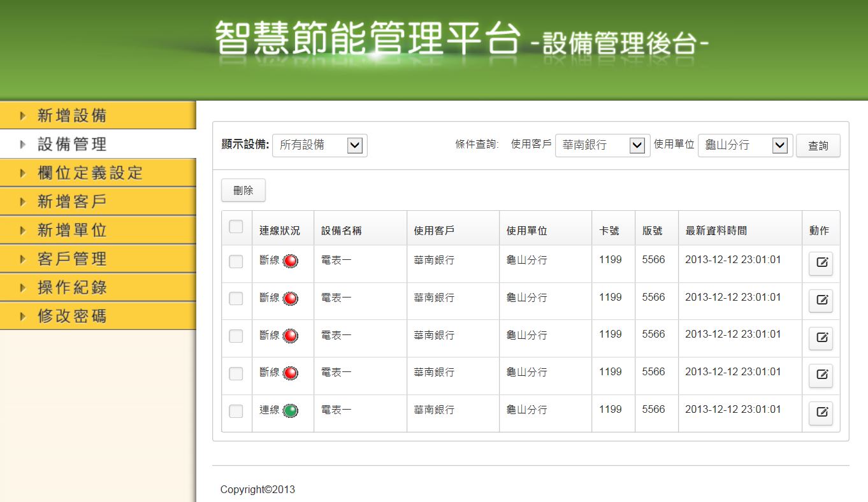Click the edit icon in the first row
This screenshot has width=868, height=502.
(x=821, y=263)
